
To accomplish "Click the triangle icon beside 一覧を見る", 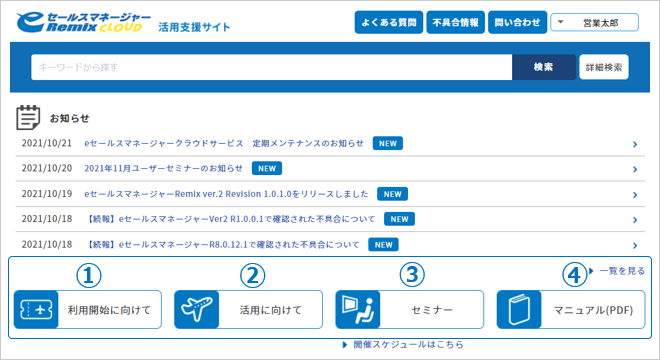I will (591, 271).
